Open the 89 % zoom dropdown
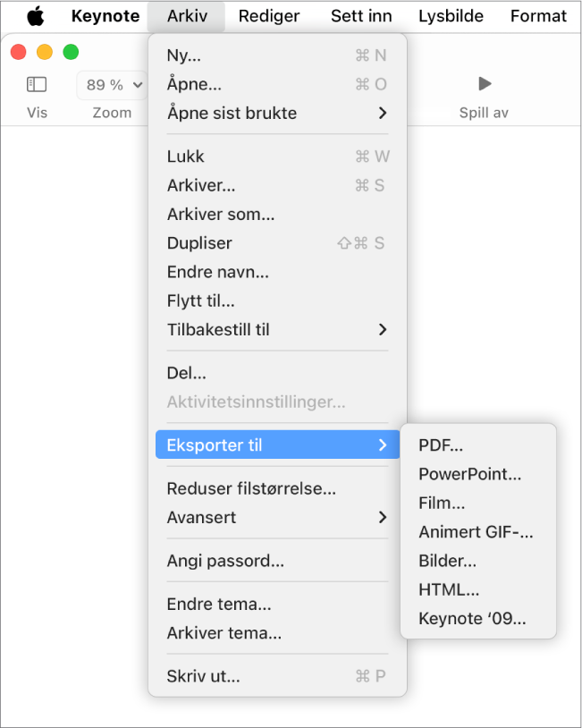 coord(112,85)
